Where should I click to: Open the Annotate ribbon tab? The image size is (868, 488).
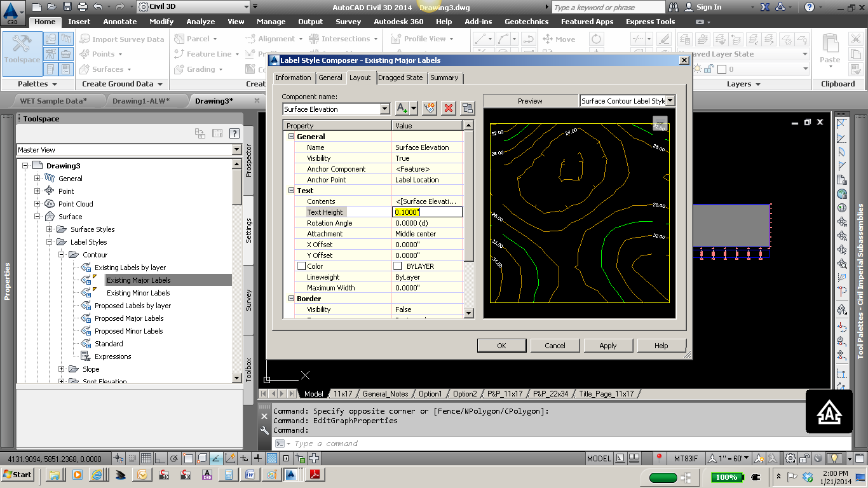(x=120, y=22)
